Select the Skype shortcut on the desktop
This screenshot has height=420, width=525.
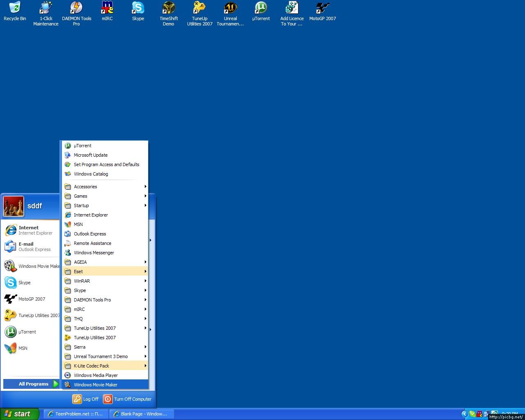[x=138, y=11]
